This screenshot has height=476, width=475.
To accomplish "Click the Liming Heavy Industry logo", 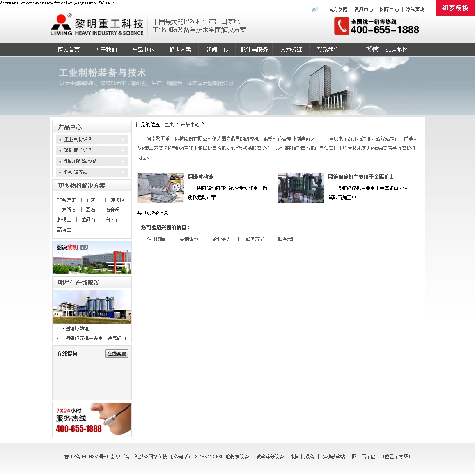I will point(97,25).
